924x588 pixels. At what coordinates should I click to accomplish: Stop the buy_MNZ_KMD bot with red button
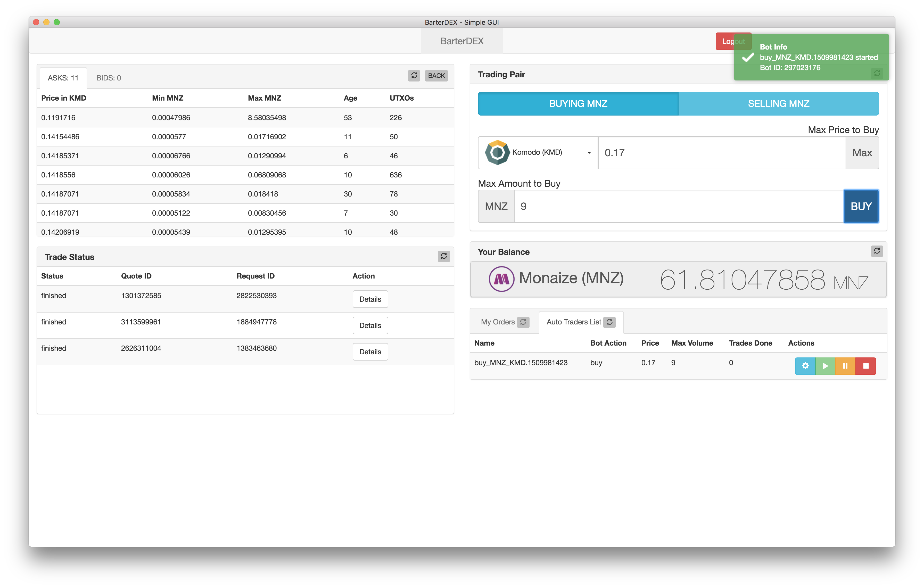pos(866,366)
